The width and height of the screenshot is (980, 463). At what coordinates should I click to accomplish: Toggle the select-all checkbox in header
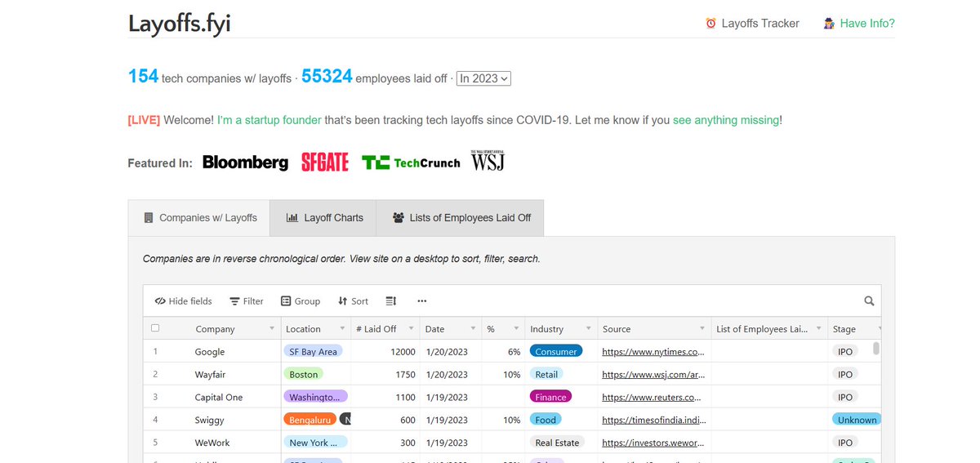(x=155, y=328)
